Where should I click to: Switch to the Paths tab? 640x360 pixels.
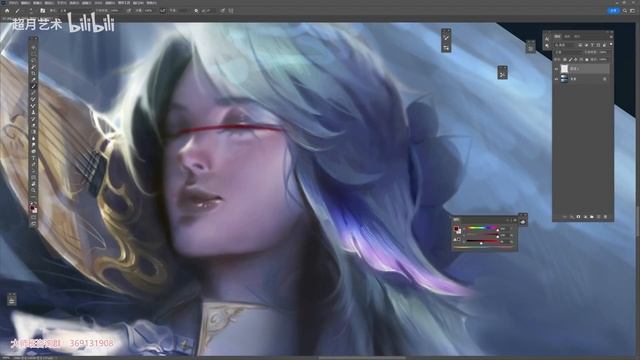coord(577,36)
